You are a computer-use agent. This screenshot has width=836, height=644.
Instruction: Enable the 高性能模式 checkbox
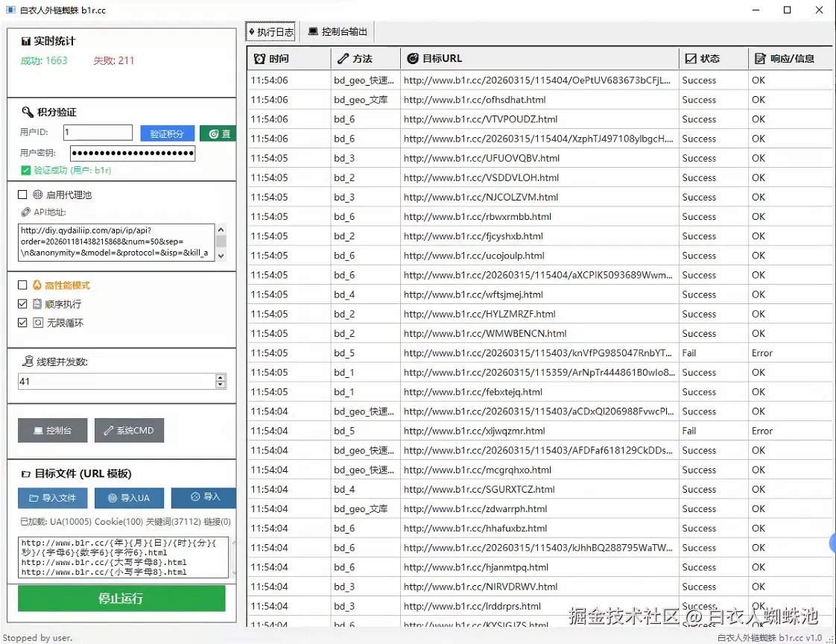point(22,285)
